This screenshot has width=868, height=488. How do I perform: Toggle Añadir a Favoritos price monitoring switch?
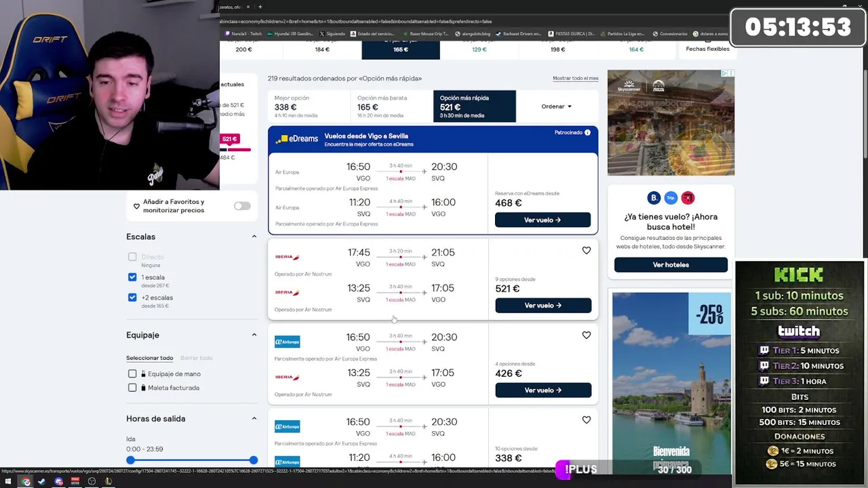(x=242, y=206)
